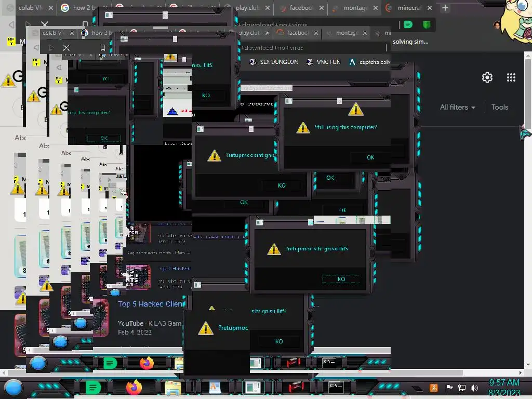Switch to the montage tab in inner browser window
Image resolution: width=532 pixels, height=399 pixels.
pos(345,33)
